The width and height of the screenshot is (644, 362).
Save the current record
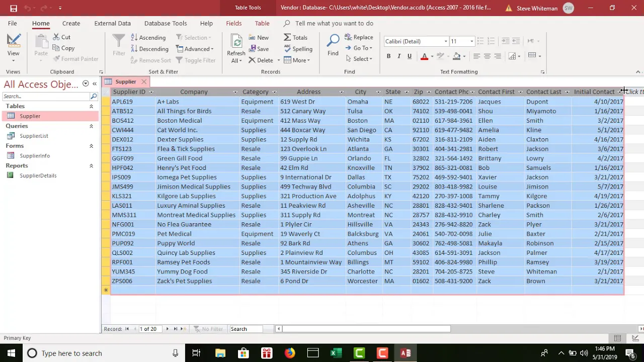click(x=259, y=49)
